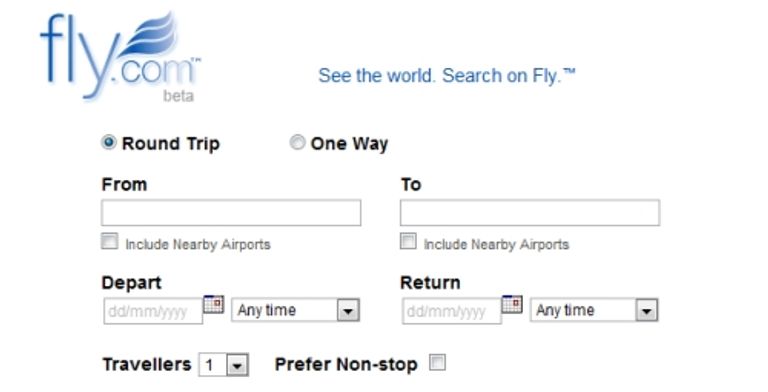Focus the Return dd/mm/yyyy date field
The image size is (768, 392).
click(x=452, y=311)
